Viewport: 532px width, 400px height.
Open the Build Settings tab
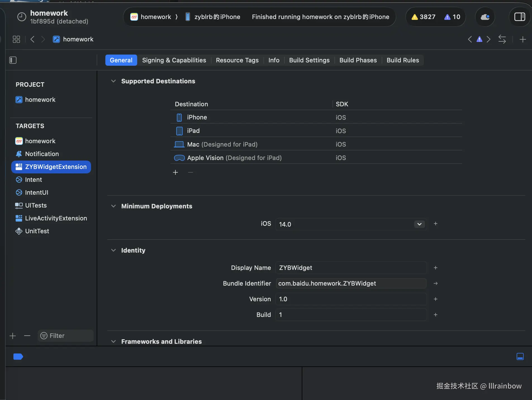309,60
